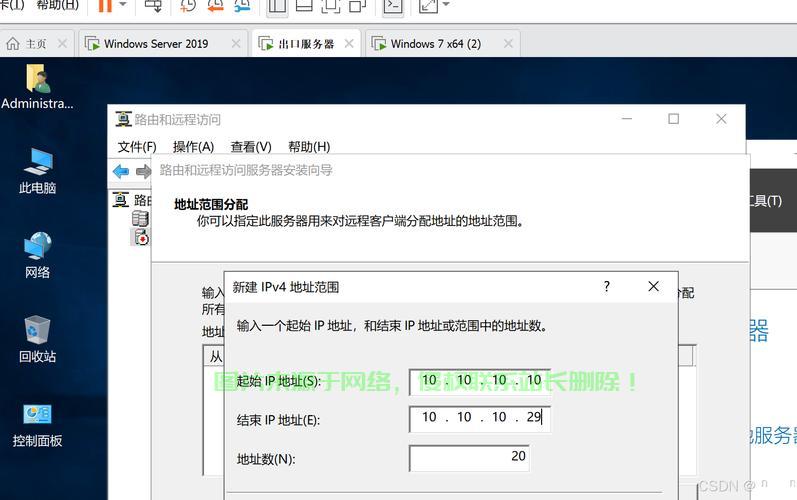Open the 帮助(H) menu in 路由和远程访问
The width and height of the screenshot is (797, 500).
pos(309,147)
